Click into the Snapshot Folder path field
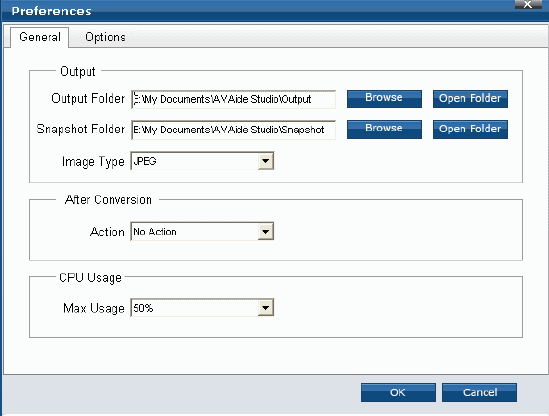The width and height of the screenshot is (549, 416). pos(234,130)
